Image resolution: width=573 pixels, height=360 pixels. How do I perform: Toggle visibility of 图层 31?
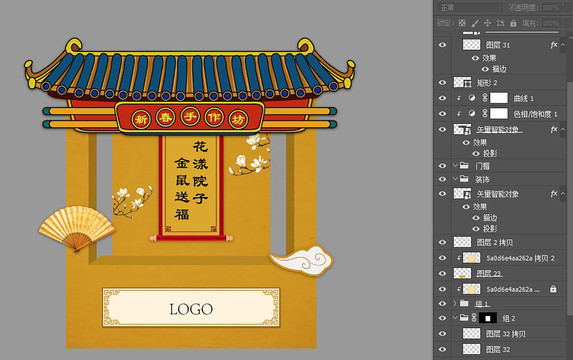443,45
